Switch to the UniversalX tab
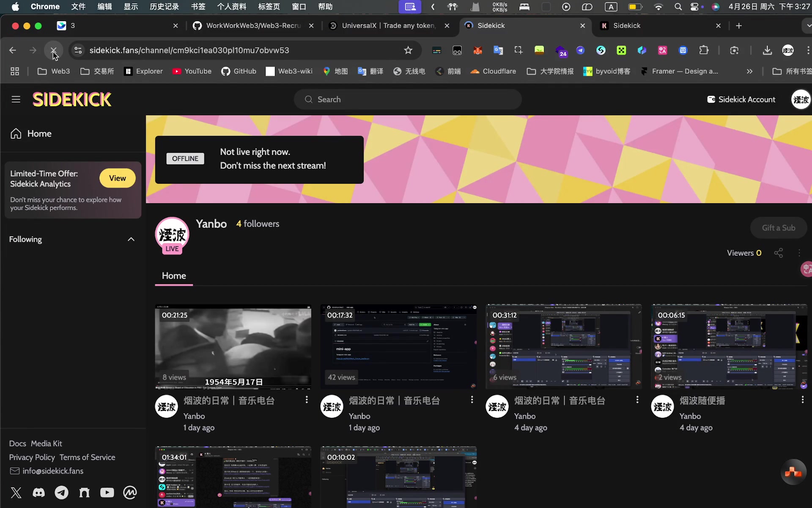 (x=389, y=26)
